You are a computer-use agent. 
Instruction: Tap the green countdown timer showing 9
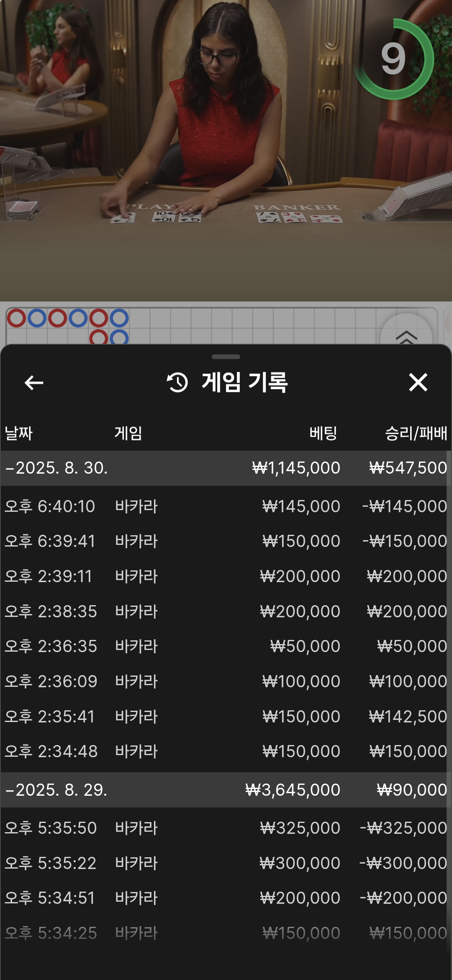coord(393,59)
